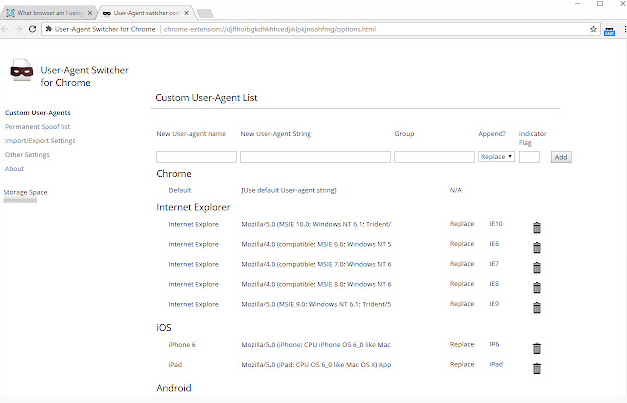627x403 pixels.
Task: Click the Internet Explorer group heading
Action: [x=193, y=207]
